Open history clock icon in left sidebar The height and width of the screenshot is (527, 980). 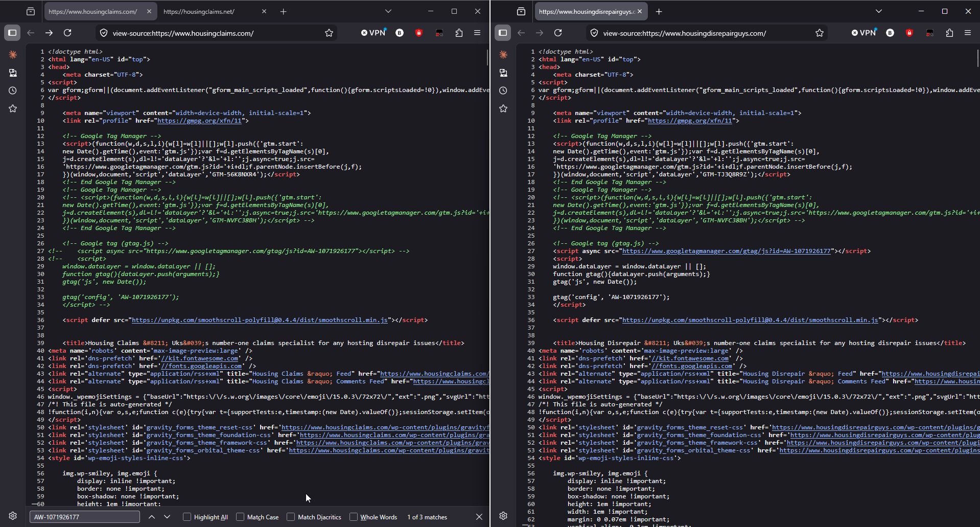coord(13,90)
